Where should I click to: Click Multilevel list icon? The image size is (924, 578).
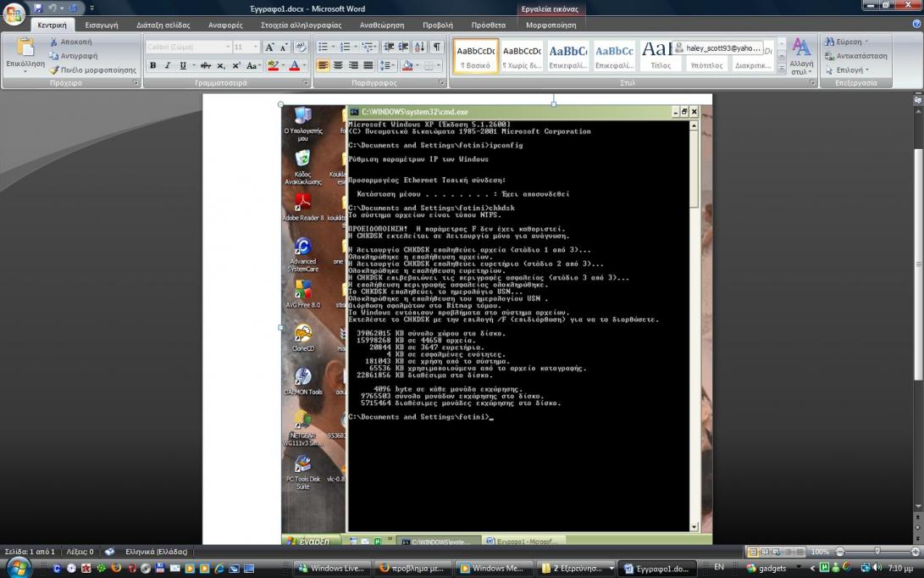(x=368, y=47)
